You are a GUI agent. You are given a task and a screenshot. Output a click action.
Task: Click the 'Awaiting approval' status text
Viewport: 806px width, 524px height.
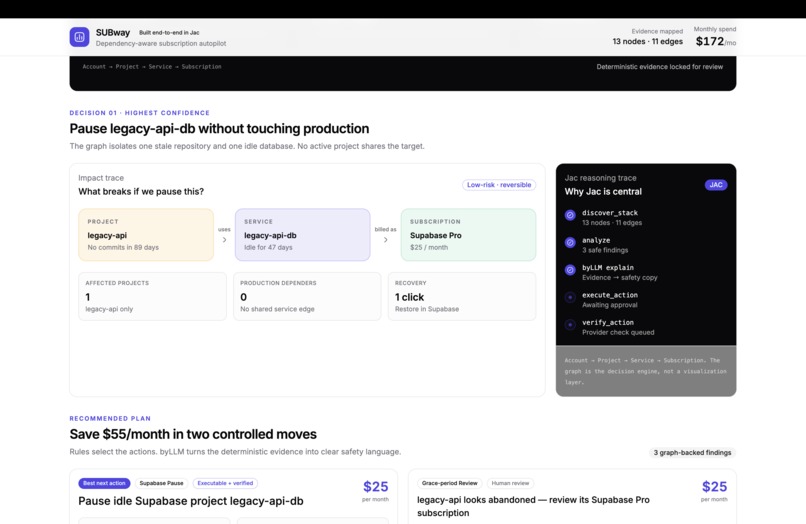click(610, 305)
